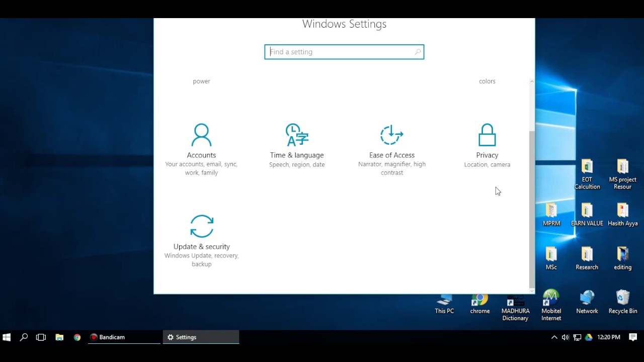Click the Find a setting search box

coord(344,52)
